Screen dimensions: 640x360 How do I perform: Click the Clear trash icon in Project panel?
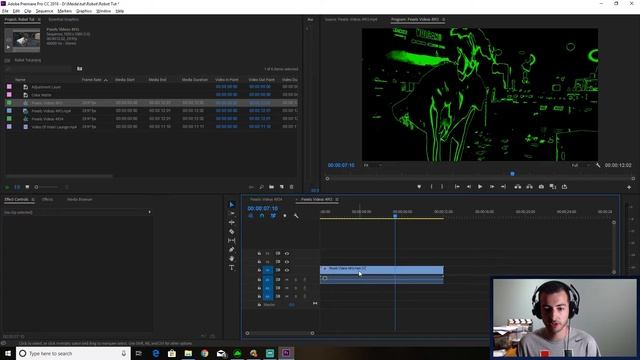[x=291, y=187]
